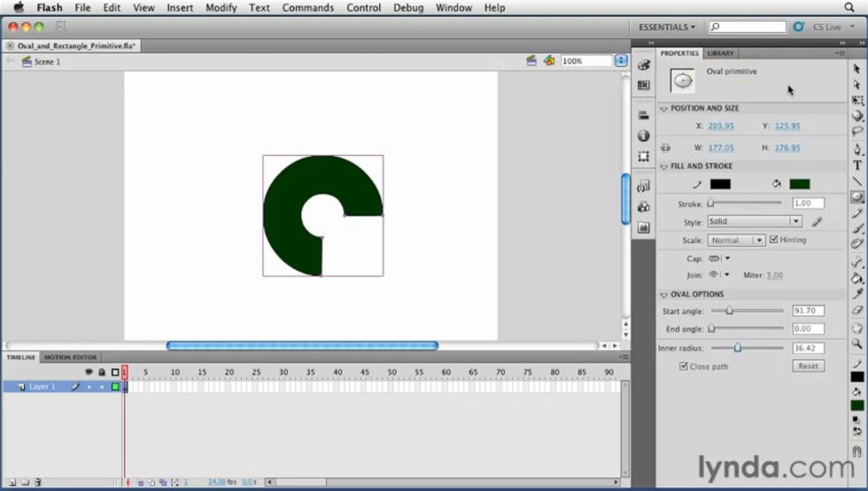Select the Hand tool
868x491 pixels.
(857, 327)
